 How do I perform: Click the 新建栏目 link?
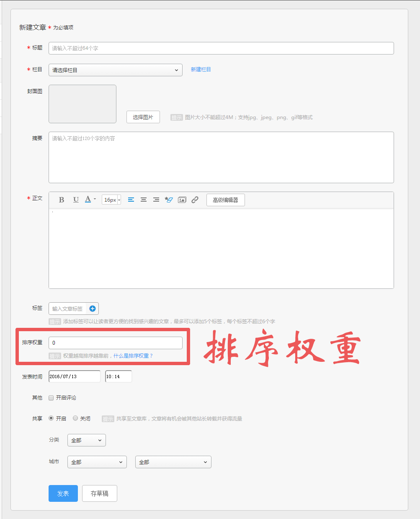201,70
